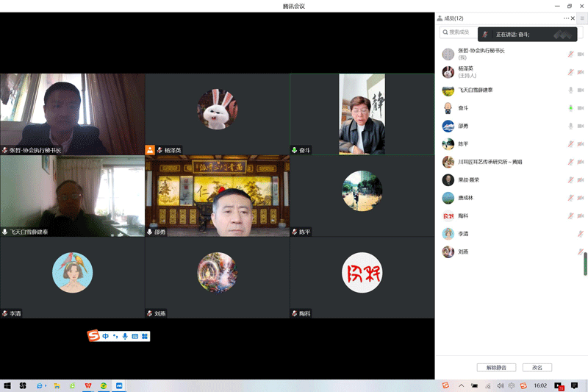Show hidden system tray icons chevron
Image resolution: width=588 pixels, height=392 pixels.
(462, 385)
